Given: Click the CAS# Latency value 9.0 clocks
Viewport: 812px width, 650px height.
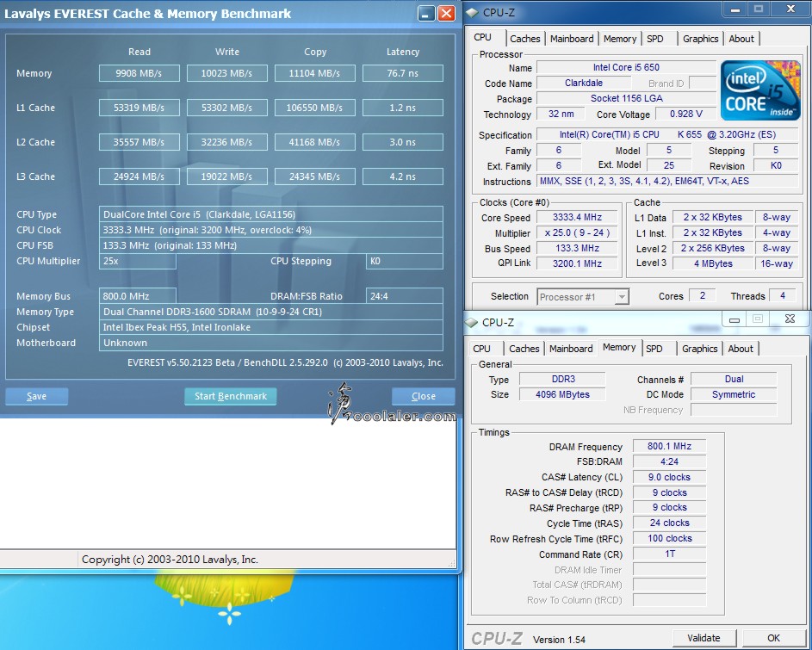Looking at the screenshot, I should [x=669, y=477].
